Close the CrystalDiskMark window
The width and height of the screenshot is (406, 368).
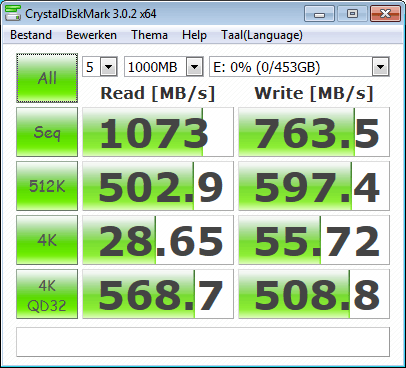point(385,14)
